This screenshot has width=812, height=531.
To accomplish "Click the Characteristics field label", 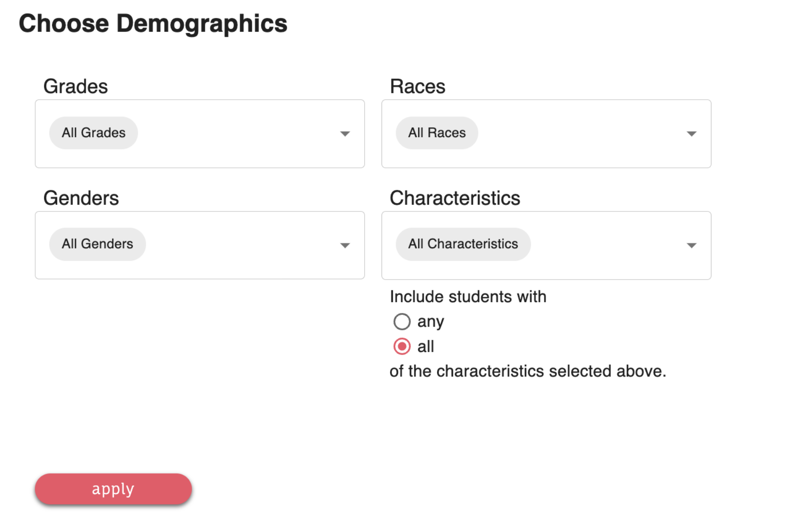I will 455,198.
